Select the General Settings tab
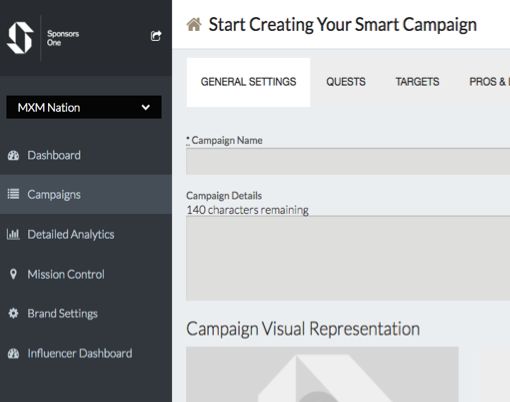This screenshot has width=510, height=402. 248,82
